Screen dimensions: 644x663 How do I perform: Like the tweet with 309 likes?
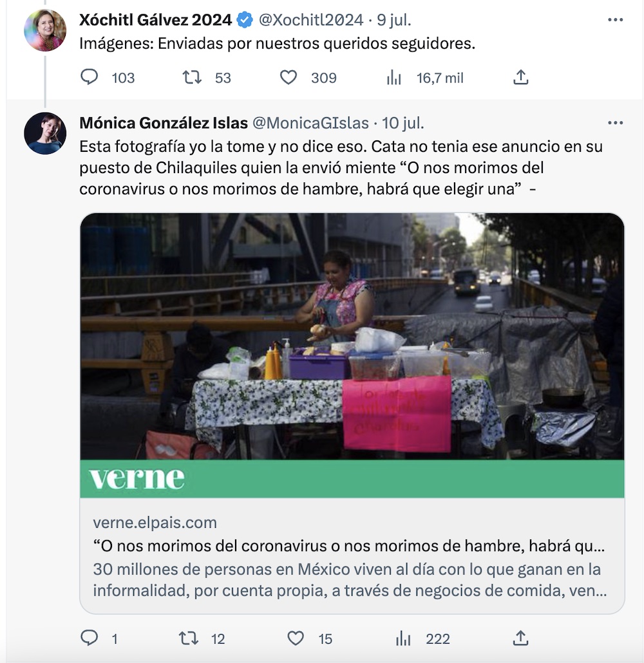(x=289, y=78)
